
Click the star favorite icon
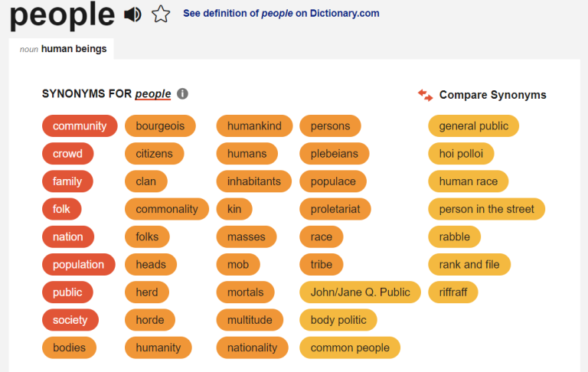(x=160, y=14)
